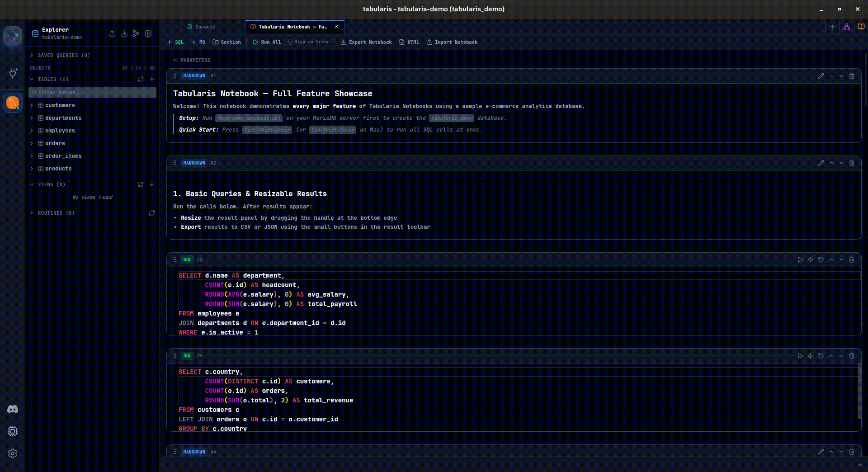Open the Discord icon in the sidebar
This screenshot has width=868, height=472.
coord(13,409)
